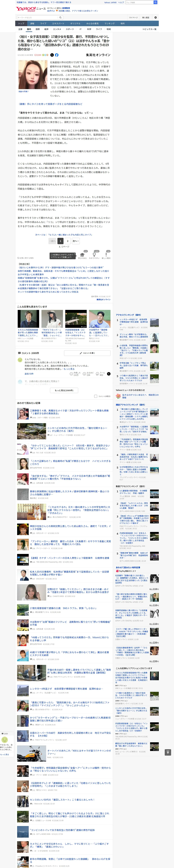Select the ライブ tab in dark nav bar

click(43, 24)
